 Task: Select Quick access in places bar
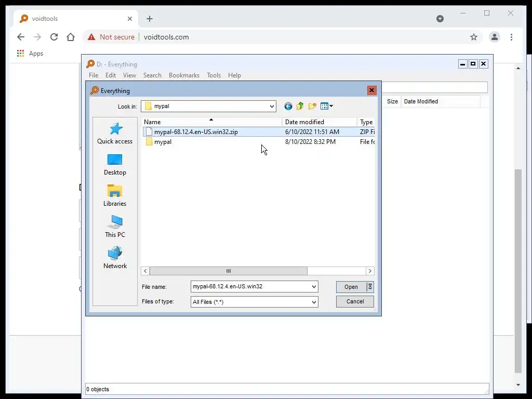coord(115,134)
